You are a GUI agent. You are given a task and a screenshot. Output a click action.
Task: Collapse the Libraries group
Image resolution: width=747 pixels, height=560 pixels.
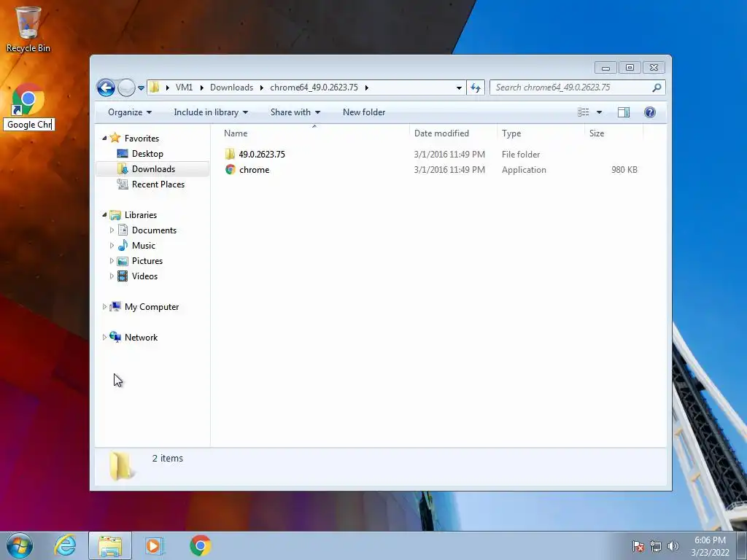pyautogui.click(x=104, y=215)
